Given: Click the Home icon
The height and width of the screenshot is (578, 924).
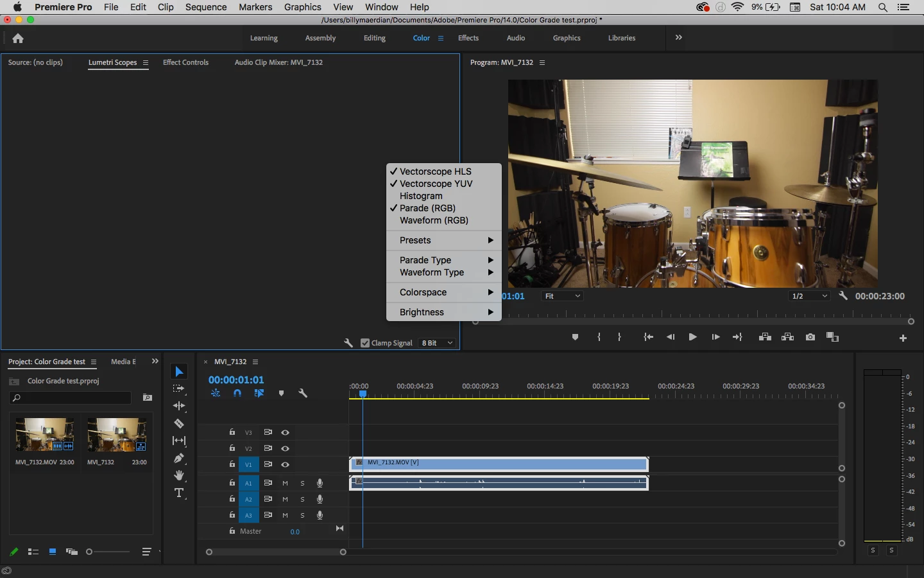Looking at the screenshot, I should pyautogui.click(x=18, y=39).
